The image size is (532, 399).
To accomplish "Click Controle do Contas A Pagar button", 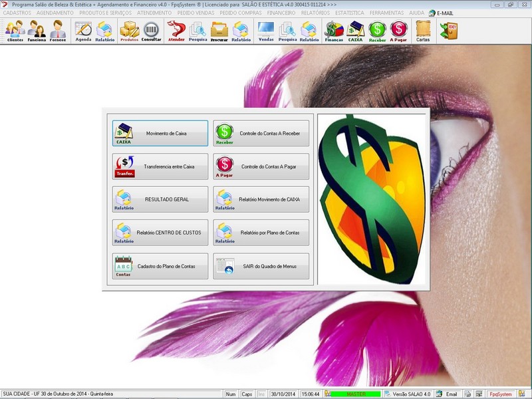I will (261, 167).
